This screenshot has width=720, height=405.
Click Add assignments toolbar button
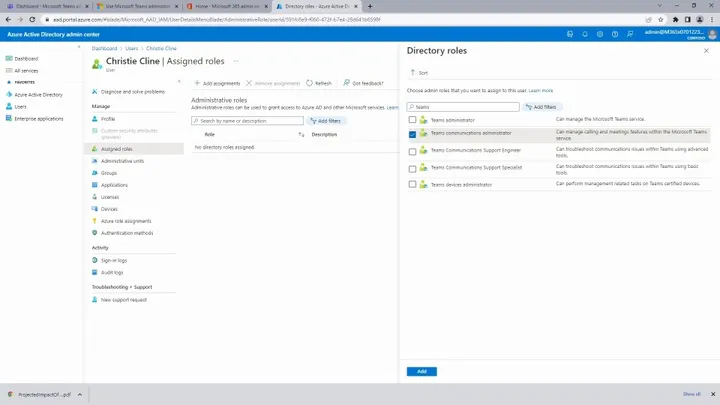(217, 83)
